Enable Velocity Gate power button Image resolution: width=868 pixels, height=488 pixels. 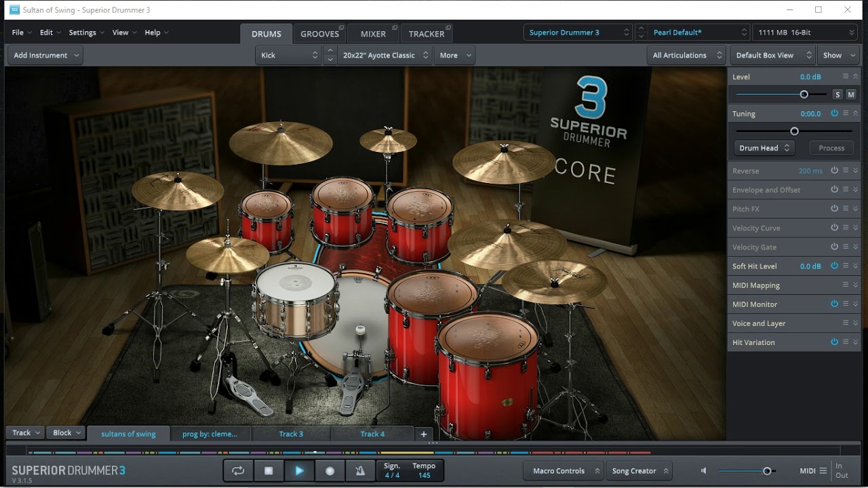[x=835, y=246]
